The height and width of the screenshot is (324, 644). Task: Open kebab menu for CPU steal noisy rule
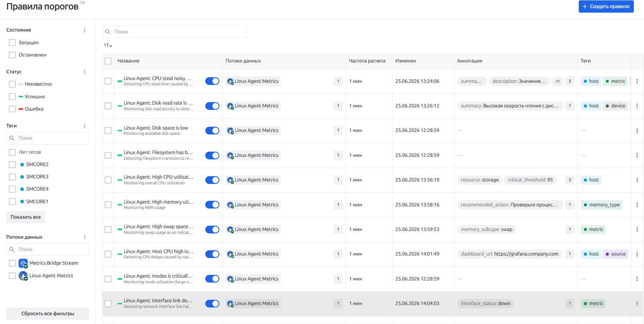637,81
